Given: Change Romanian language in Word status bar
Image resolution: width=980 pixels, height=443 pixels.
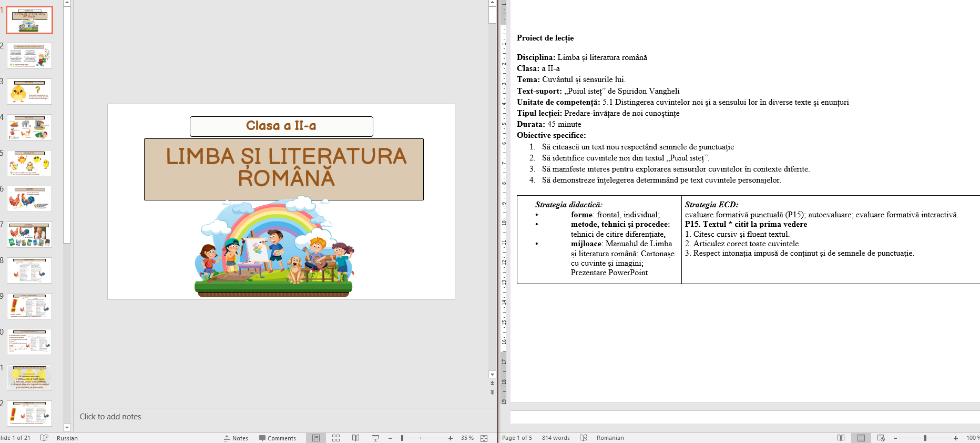Looking at the screenshot, I should pos(610,438).
